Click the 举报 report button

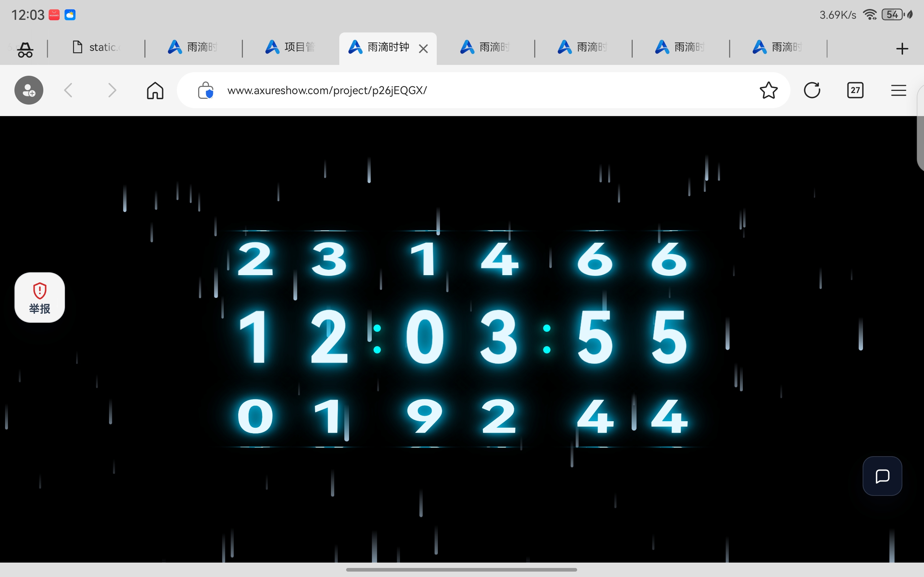coord(40,297)
